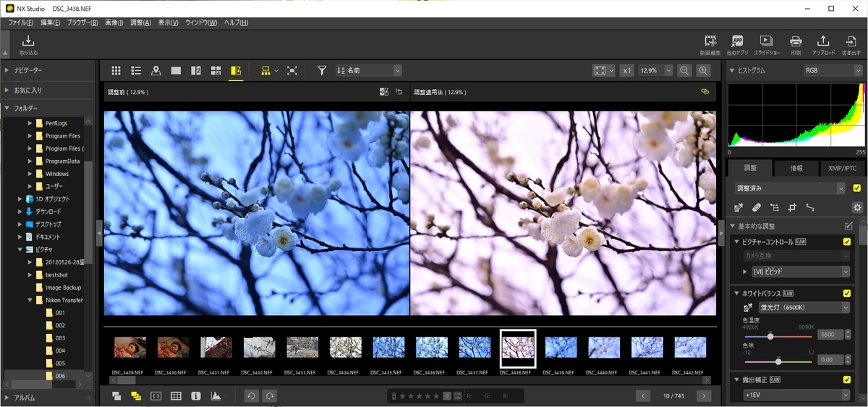Viewport: 868px width, 407px height.
Task: Click the 印刷 print icon
Action: [796, 45]
